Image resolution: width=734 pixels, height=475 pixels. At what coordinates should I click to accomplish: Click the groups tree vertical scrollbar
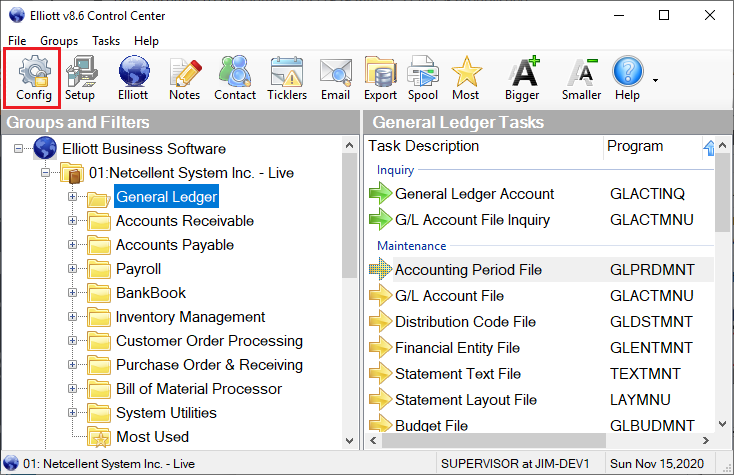(349, 216)
